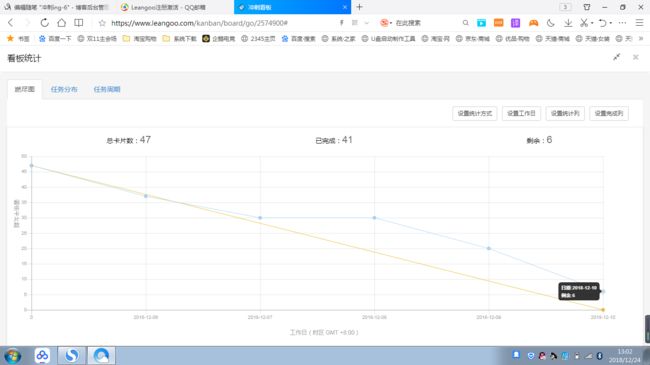Click the burndown data point at 2018-12-07
Screen dimensions: 650x365
[x=260, y=218]
